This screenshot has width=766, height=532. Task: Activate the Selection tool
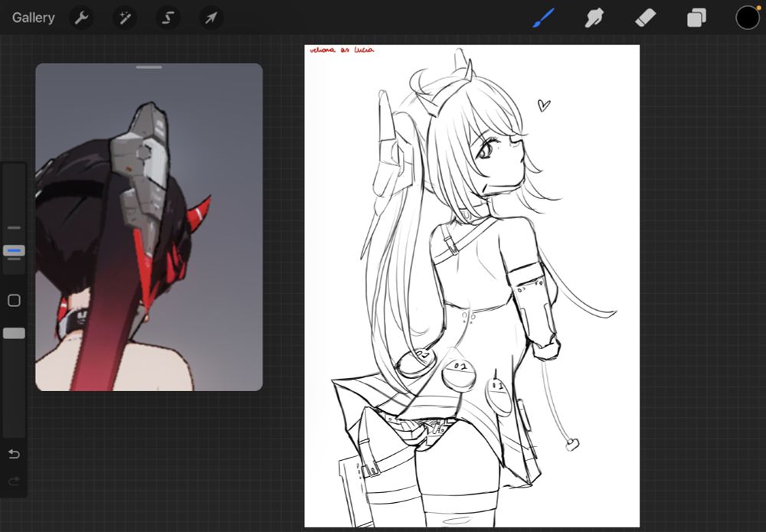point(168,18)
